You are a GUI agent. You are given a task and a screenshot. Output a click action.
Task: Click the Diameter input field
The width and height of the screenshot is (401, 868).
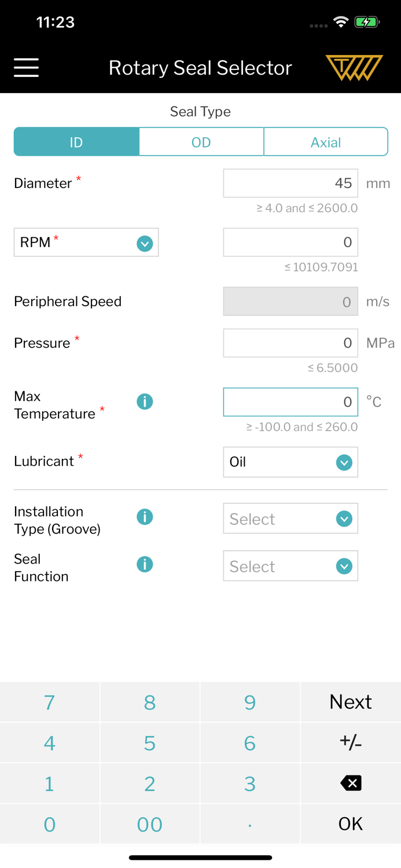(290, 183)
